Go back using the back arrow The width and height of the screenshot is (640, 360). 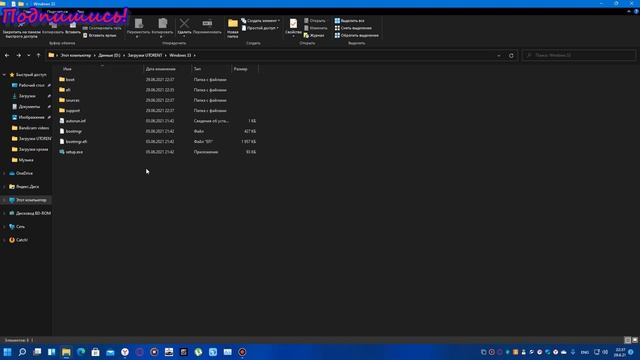click(7, 55)
